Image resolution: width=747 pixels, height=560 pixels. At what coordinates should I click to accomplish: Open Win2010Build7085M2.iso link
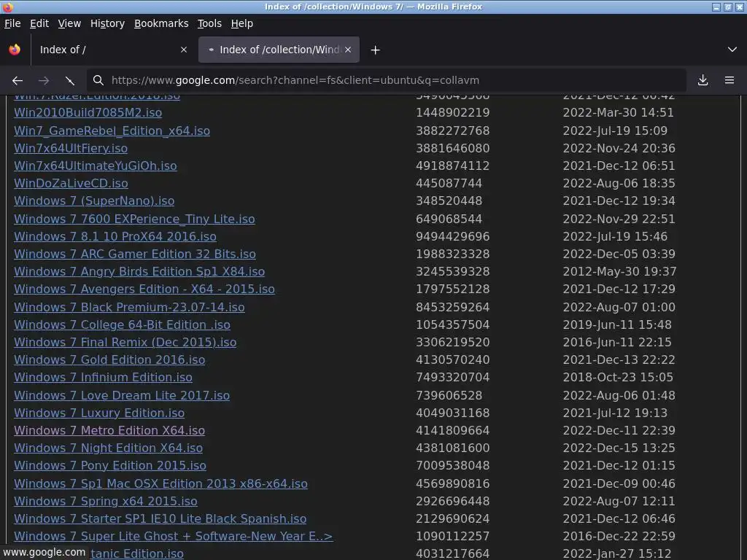tap(88, 113)
